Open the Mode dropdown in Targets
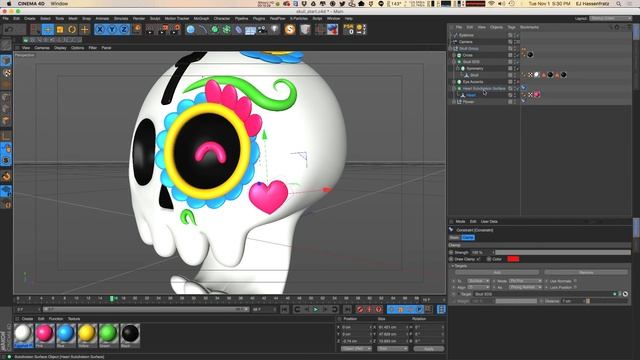This screenshot has width=640, height=360. [x=525, y=281]
